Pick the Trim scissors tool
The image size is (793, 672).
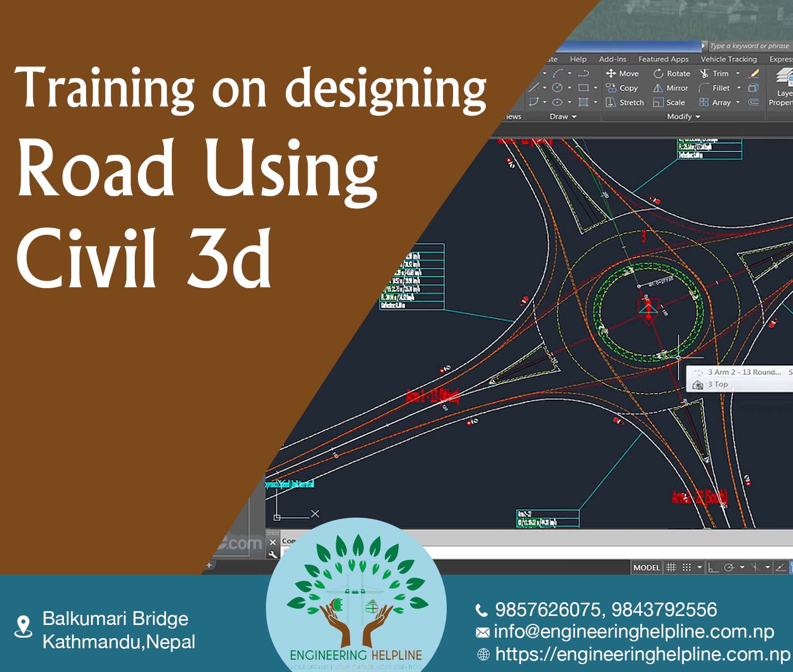point(714,73)
